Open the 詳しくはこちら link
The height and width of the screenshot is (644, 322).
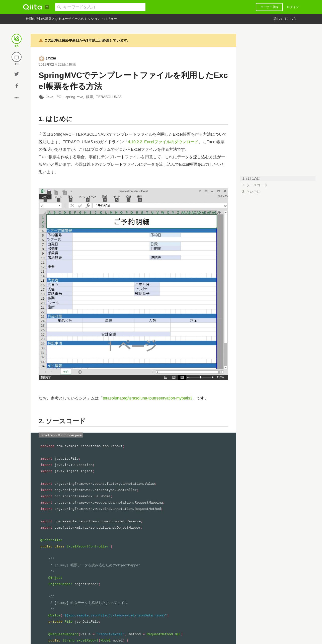pos(285,19)
